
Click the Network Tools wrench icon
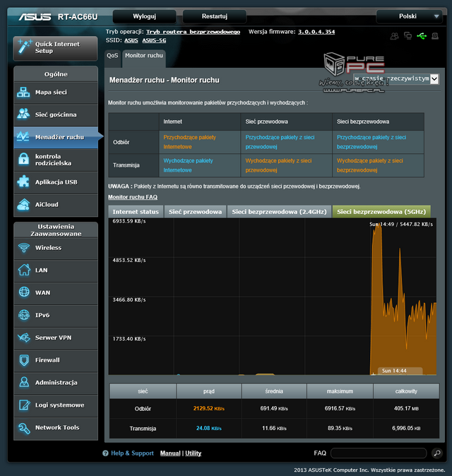click(24, 428)
